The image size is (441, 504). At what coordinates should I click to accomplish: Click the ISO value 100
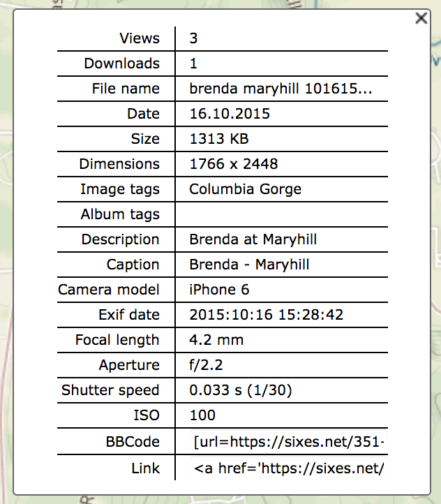tap(202, 415)
